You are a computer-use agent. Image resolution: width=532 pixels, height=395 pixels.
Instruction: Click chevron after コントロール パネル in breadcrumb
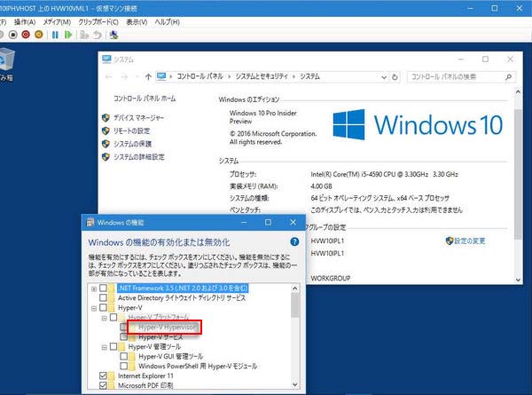point(229,76)
